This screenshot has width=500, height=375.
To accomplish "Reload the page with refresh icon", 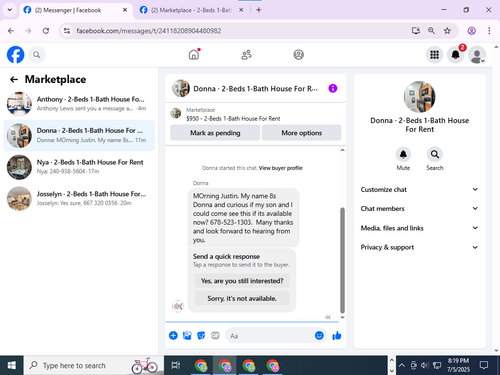I will click(x=46, y=31).
